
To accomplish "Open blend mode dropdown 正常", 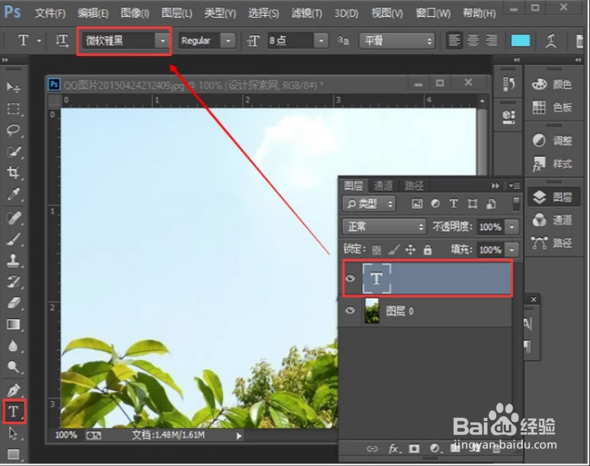I will pyautogui.click(x=384, y=227).
